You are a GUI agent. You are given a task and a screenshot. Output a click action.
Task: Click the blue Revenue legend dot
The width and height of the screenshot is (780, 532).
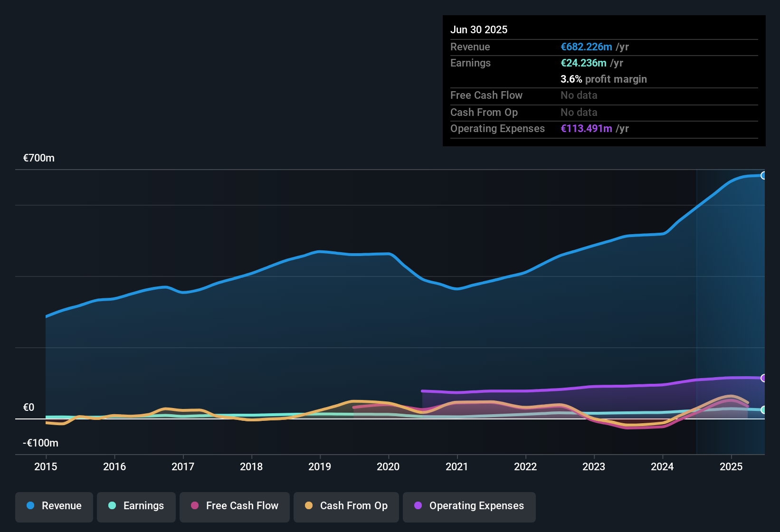[30, 505]
